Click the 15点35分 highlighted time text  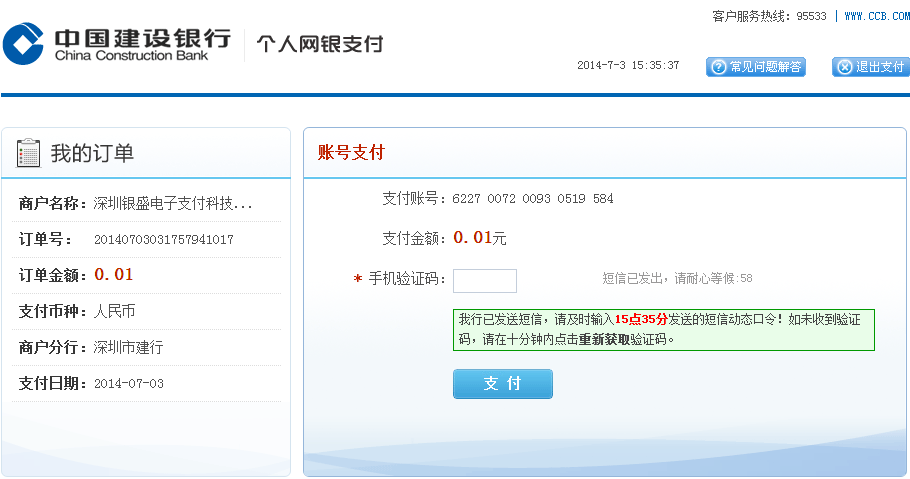641,319
